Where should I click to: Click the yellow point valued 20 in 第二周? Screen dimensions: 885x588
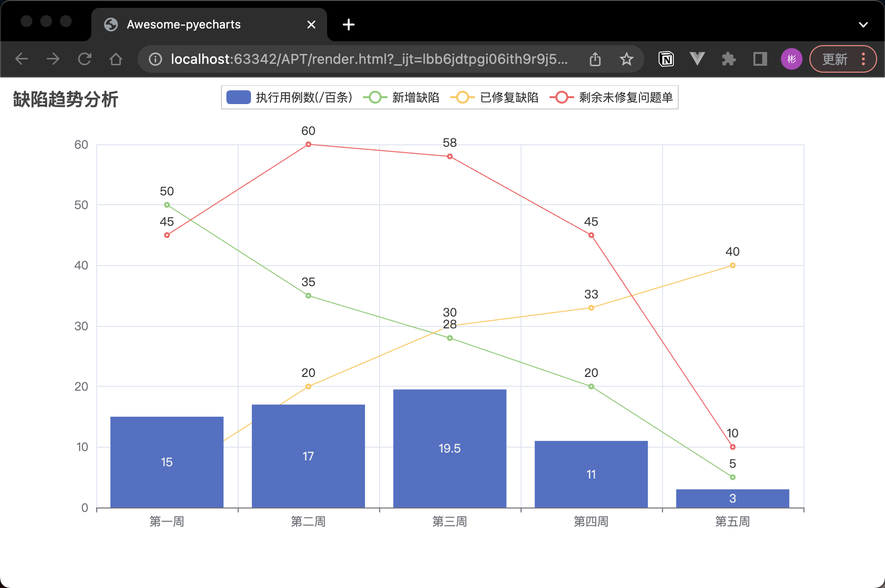(308, 386)
